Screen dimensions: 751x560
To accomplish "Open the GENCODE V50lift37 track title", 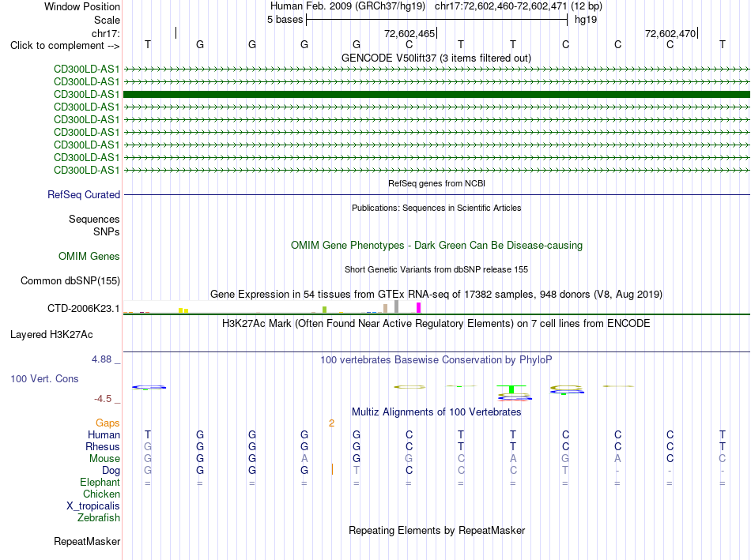I will [436, 58].
